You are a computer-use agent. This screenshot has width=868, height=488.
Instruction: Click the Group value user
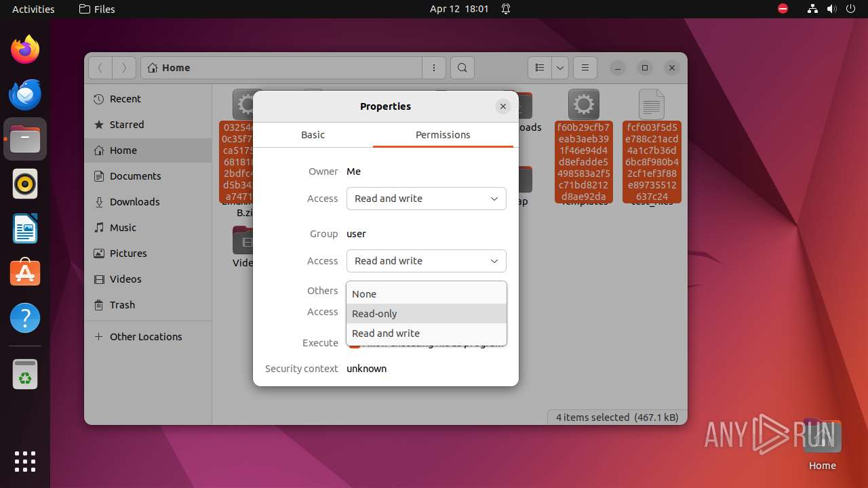click(356, 234)
